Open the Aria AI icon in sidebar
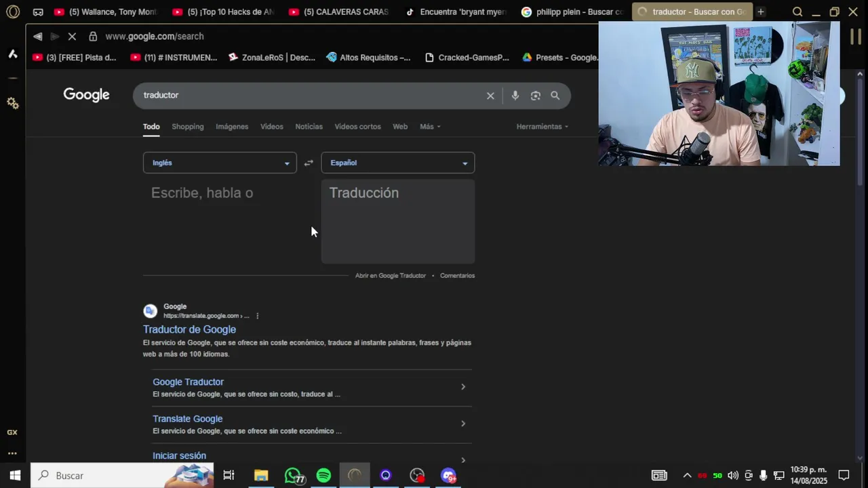 tap(13, 54)
